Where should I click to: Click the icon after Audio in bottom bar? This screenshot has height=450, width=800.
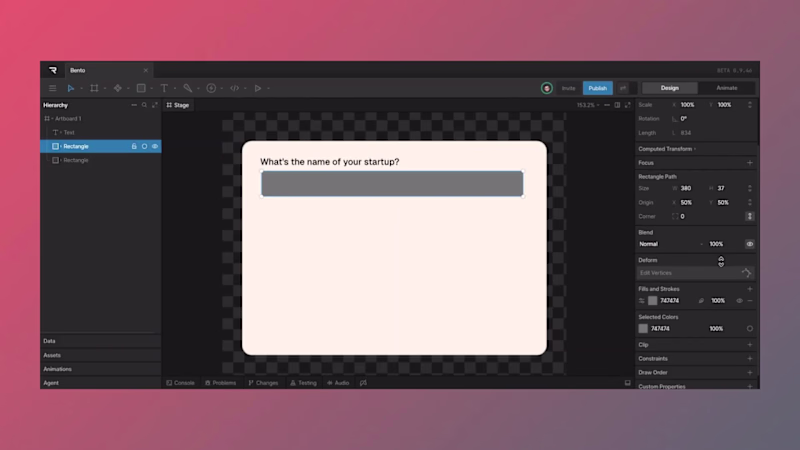363,383
